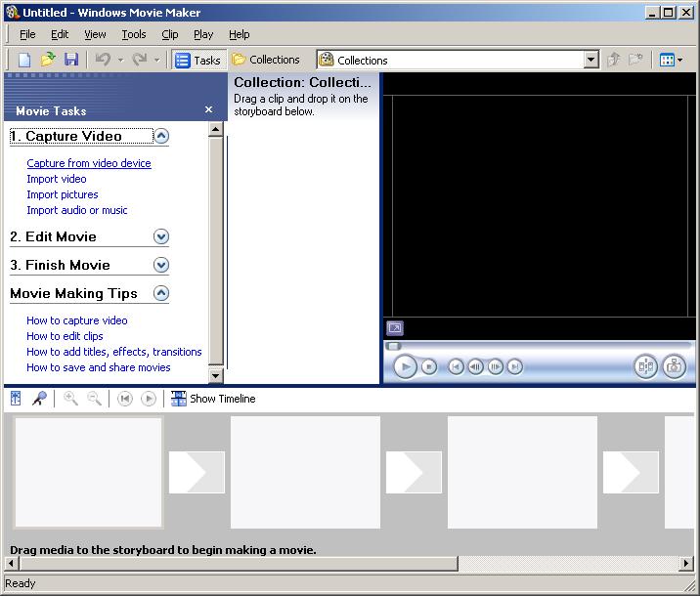This screenshot has height=596, width=700.
Task: Click the Import video link
Action: [x=57, y=179]
